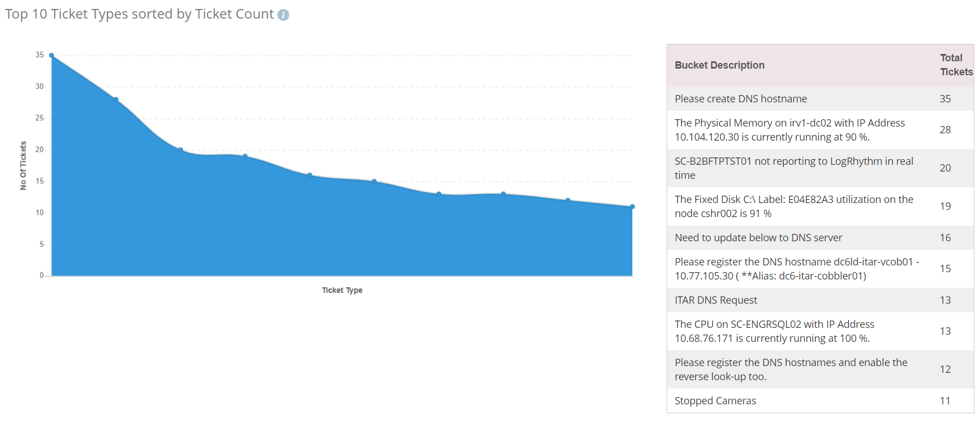Select the chart's 16-ticket data point
The image size is (980, 424).
(309, 175)
